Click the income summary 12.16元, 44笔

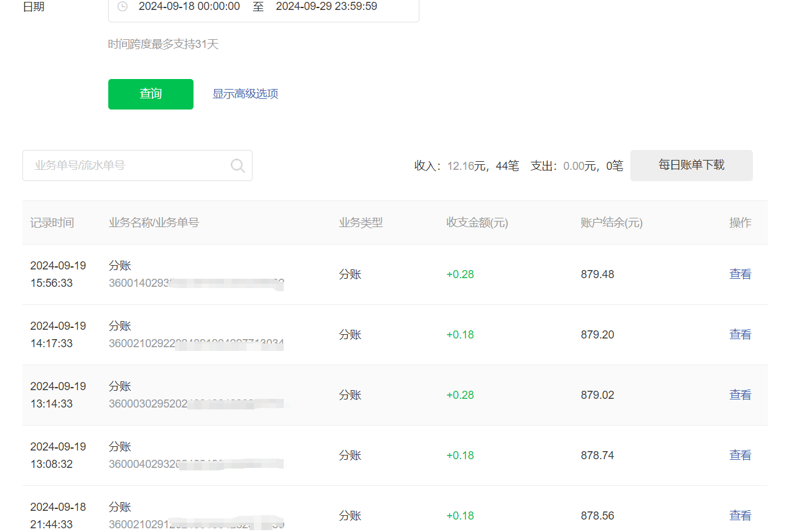[x=467, y=166]
